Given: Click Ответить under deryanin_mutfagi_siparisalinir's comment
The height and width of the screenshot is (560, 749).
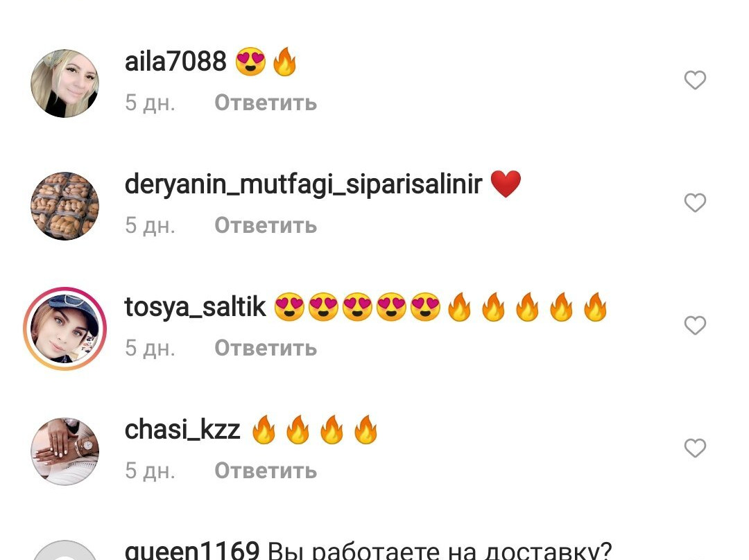Looking at the screenshot, I should tap(266, 225).
